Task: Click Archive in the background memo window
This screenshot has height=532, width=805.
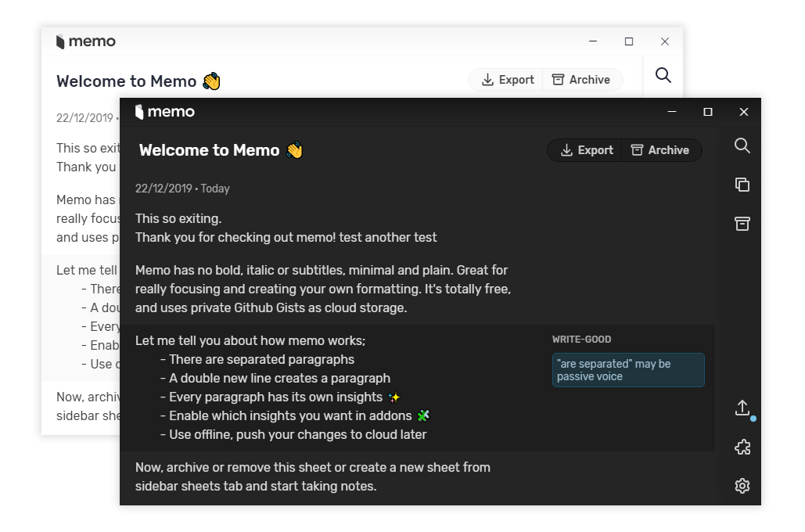Action: [582, 80]
